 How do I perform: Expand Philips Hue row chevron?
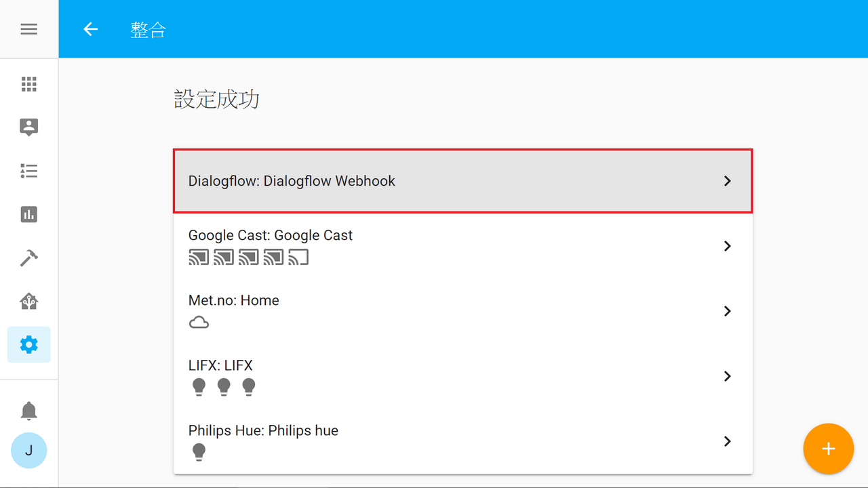727,441
